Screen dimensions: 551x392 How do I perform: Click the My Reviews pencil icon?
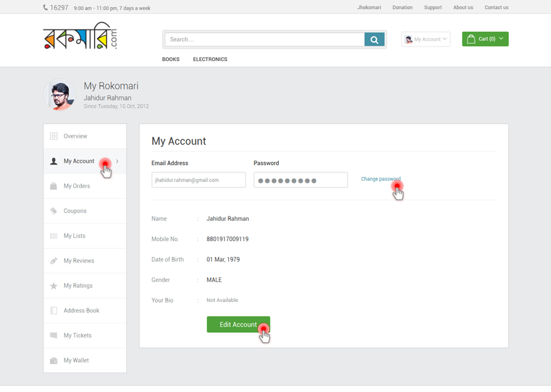point(54,261)
